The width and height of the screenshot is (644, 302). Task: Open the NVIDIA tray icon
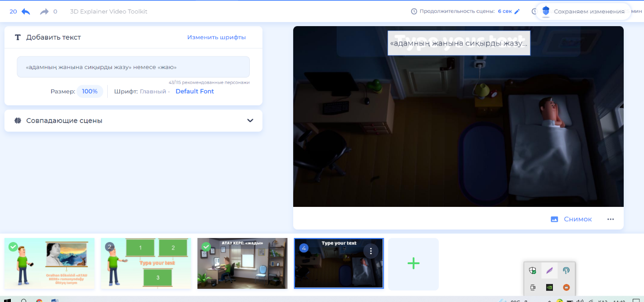pos(549,287)
